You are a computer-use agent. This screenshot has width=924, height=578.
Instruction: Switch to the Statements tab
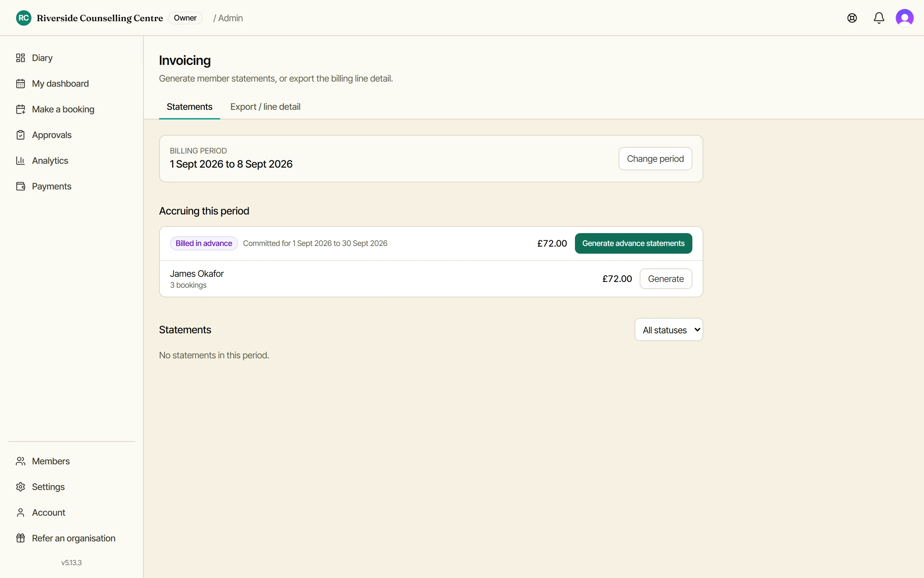click(x=189, y=107)
